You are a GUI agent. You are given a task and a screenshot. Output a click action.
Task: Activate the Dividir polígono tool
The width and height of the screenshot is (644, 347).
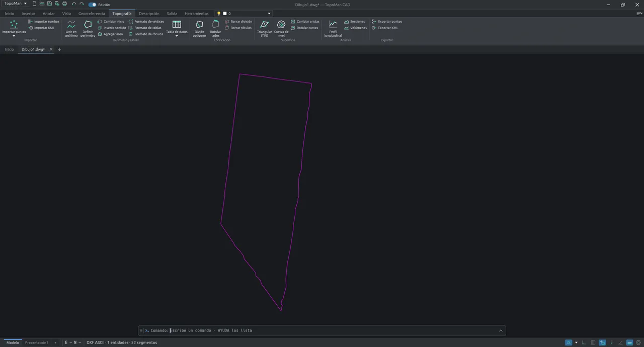(x=199, y=29)
